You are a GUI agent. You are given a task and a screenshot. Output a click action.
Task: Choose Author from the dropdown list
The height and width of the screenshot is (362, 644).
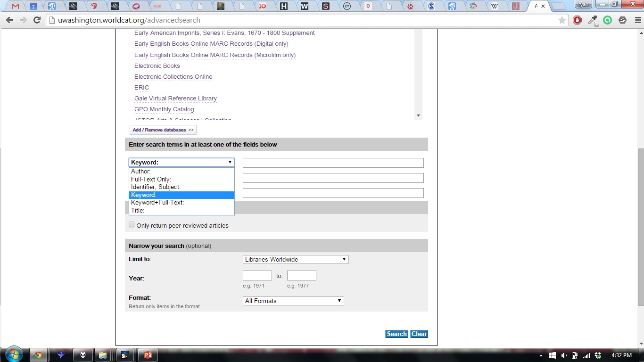[182, 172]
